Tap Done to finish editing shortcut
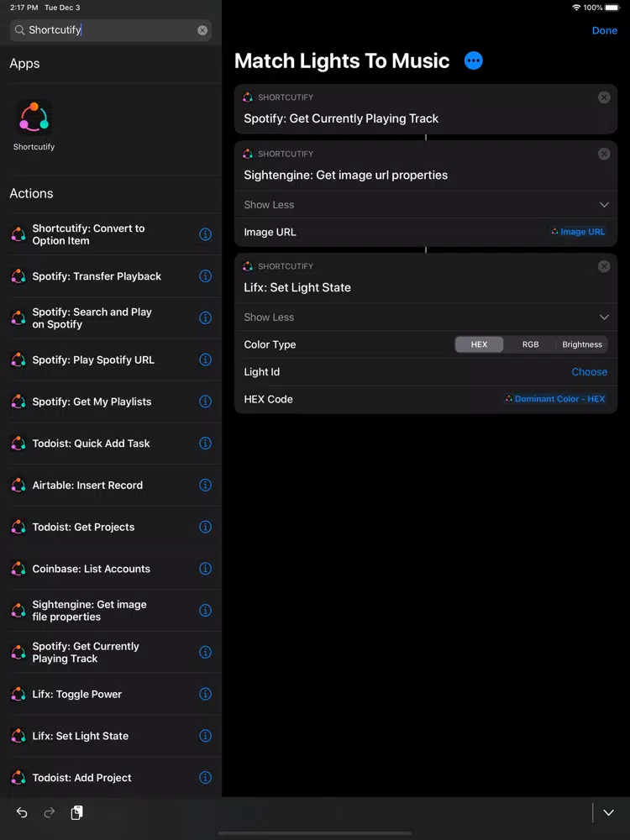The width and height of the screenshot is (630, 840). click(x=604, y=30)
